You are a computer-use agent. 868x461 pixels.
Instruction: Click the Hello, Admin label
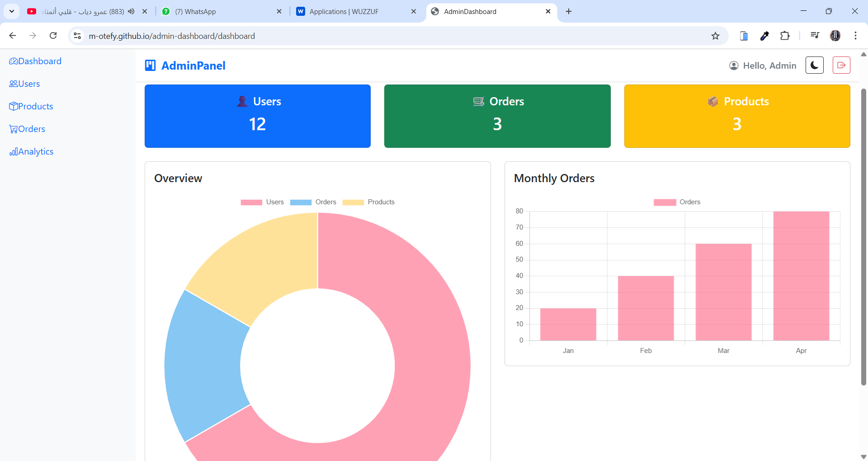770,65
